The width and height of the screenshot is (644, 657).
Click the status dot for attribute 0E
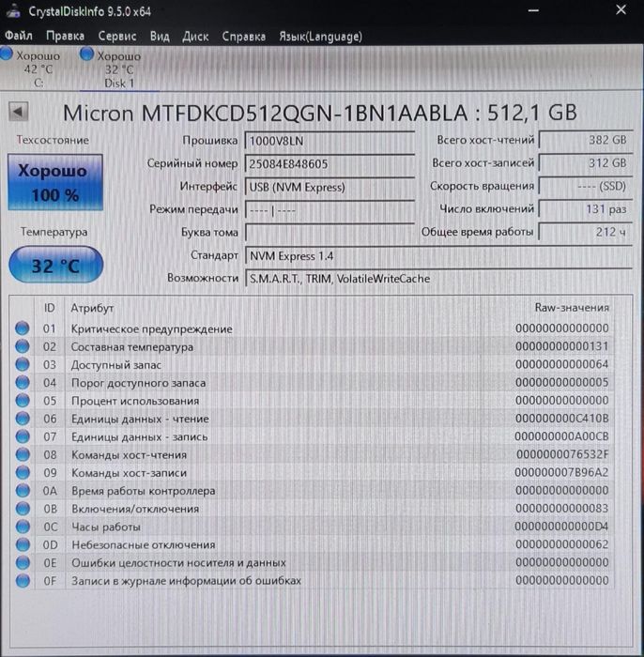pyautogui.click(x=23, y=562)
